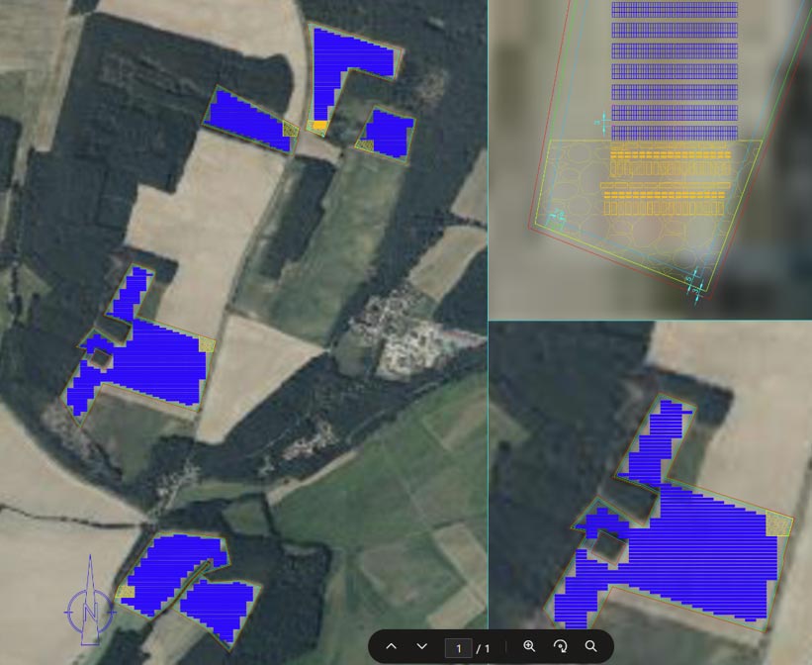
Task: Select the detail inset showing solar panel rows
Action: [x=650, y=158]
